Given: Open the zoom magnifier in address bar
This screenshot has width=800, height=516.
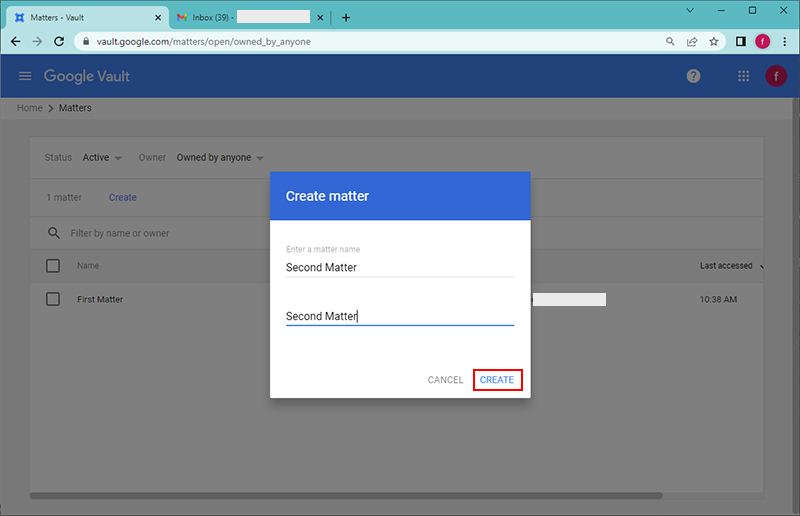Looking at the screenshot, I should pos(670,41).
